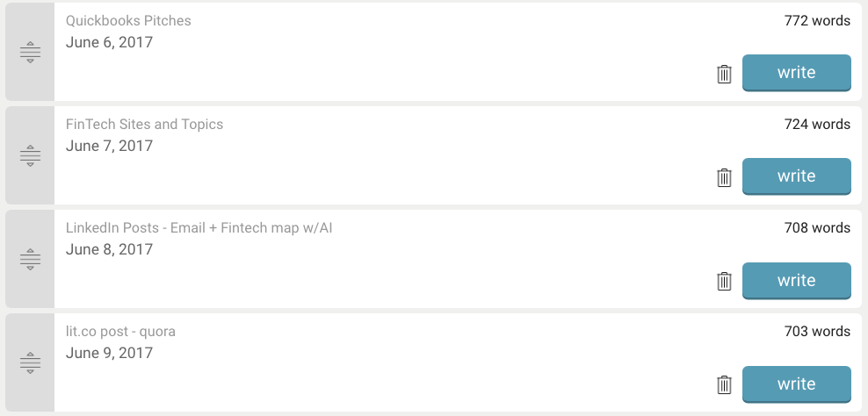Select the lit.co post - quora title
Viewport: 868px width, 416px height.
tap(120, 332)
